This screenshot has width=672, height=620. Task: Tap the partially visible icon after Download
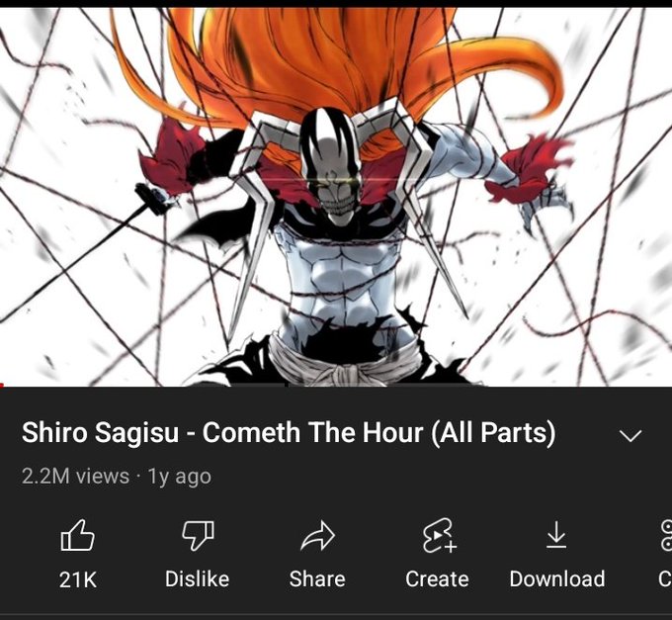(666, 535)
